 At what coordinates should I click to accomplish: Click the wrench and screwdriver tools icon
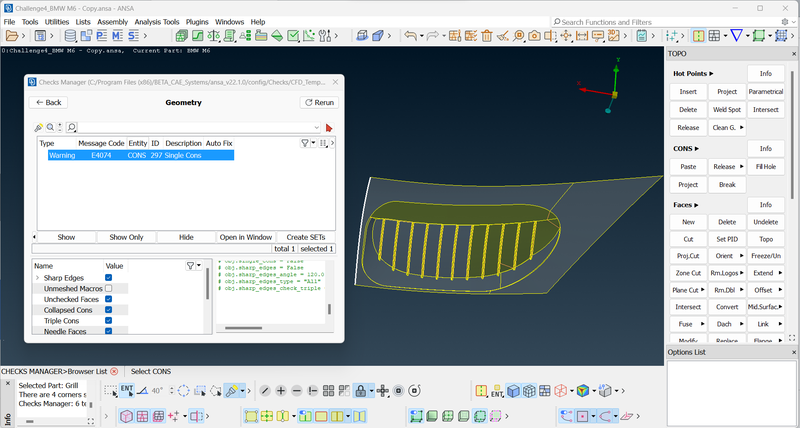[324, 36]
